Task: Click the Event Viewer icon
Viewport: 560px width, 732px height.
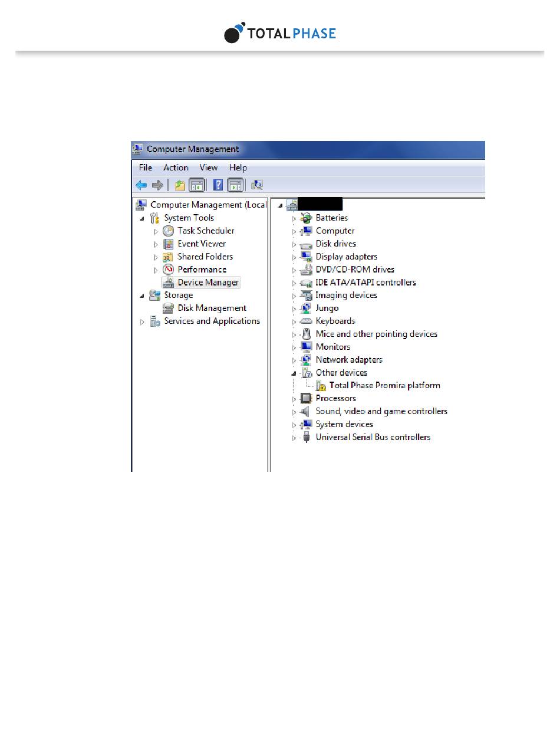Action: pyautogui.click(x=168, y=244)
